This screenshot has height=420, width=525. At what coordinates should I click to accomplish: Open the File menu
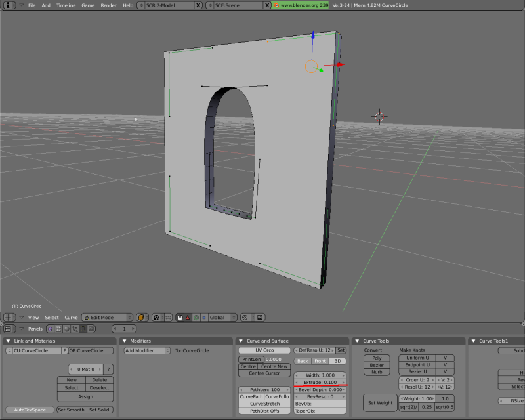[31, 5]
